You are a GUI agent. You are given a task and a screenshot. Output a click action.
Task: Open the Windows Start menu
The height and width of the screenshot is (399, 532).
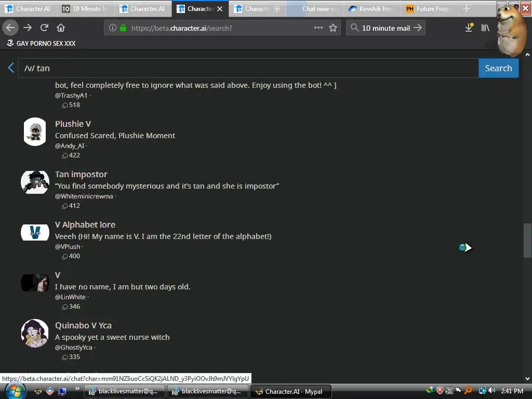tap(15, 391)
